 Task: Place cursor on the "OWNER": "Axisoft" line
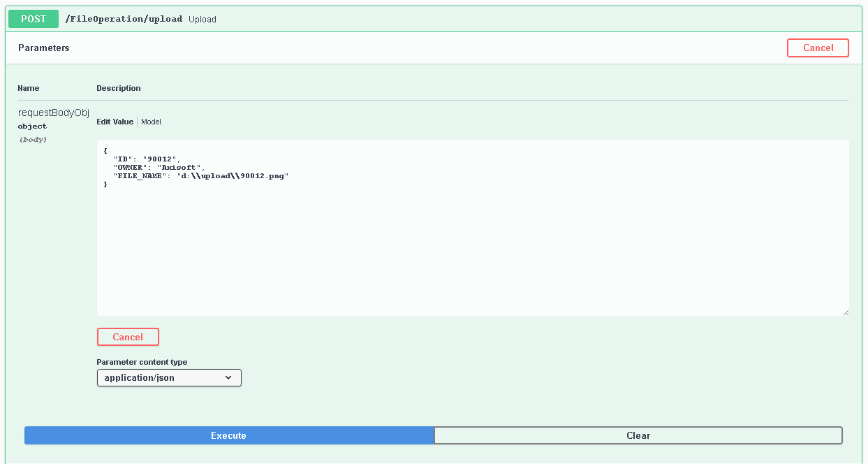[x=159, y=168]
